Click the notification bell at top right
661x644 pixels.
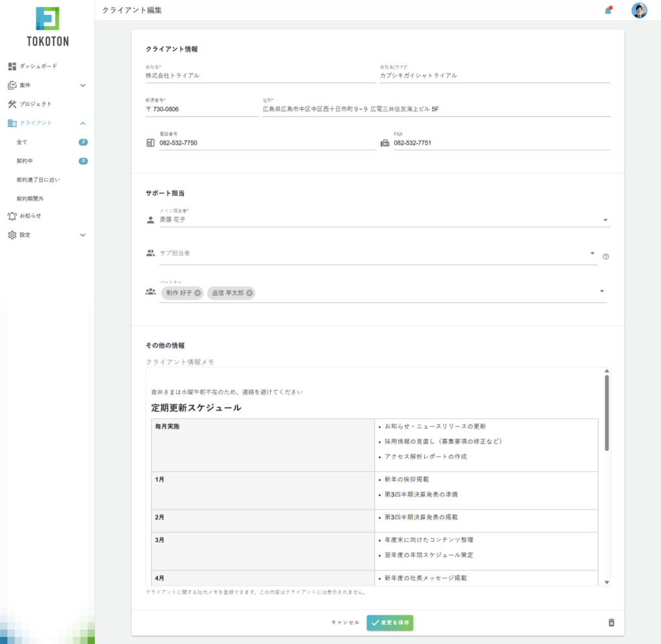(607, 10)
